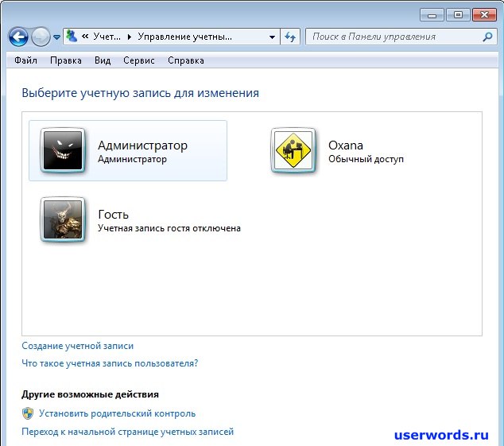This screenshot has height=446, width=504.
Task: Click the refresh button beside address bar
Action: (x=290, y=37)
